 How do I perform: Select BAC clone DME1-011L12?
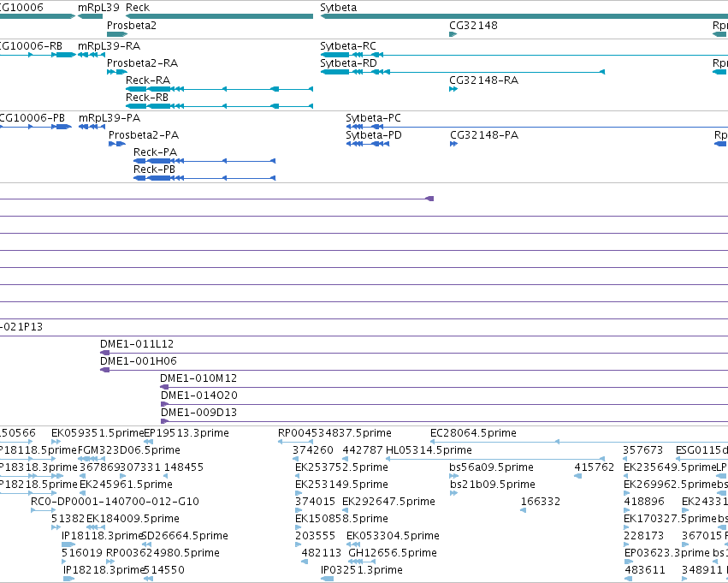point(137,344)
